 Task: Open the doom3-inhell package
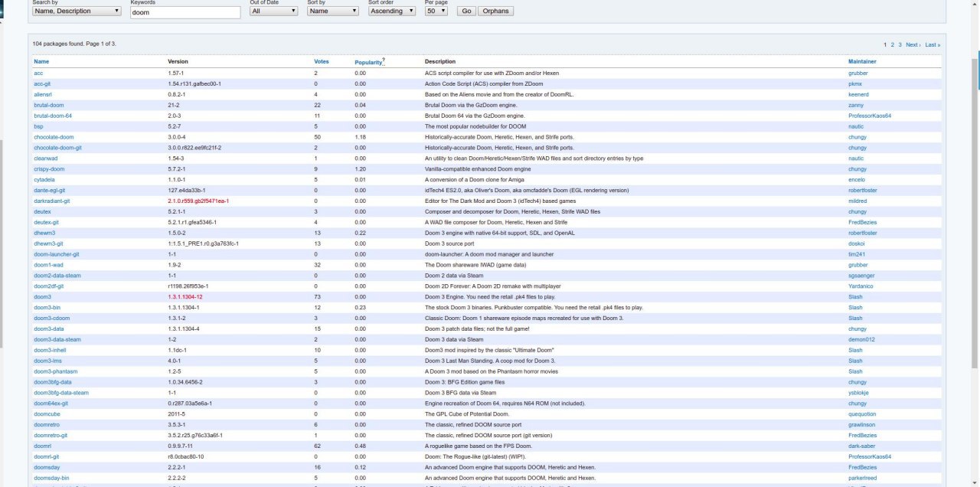pos(50,350)
